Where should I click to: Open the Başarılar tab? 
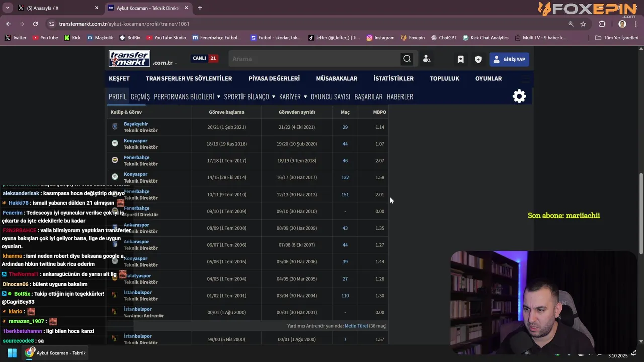368,96
